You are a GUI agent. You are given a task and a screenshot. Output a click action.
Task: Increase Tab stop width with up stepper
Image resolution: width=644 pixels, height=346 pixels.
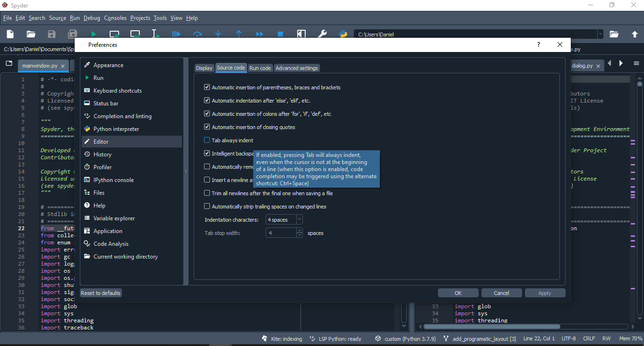299,231
